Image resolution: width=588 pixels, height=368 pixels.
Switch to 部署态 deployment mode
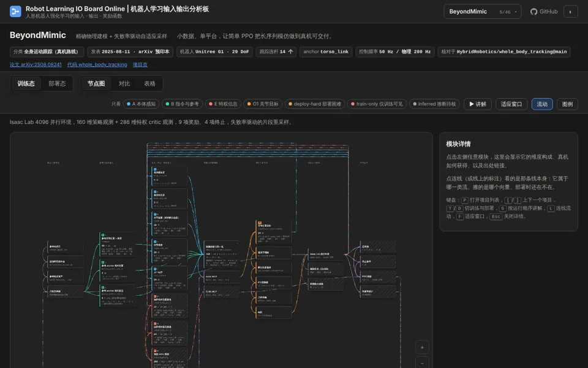click(57, 83)
